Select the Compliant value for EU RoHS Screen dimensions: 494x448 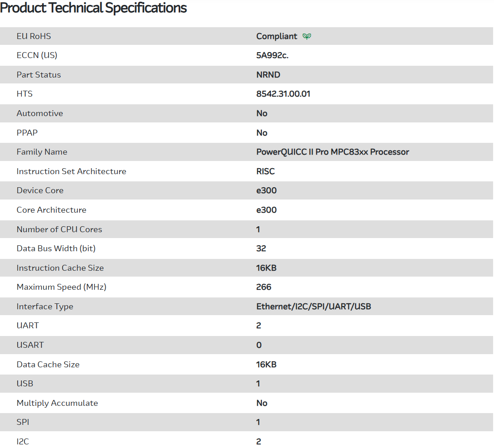click(x=277, y=36)
